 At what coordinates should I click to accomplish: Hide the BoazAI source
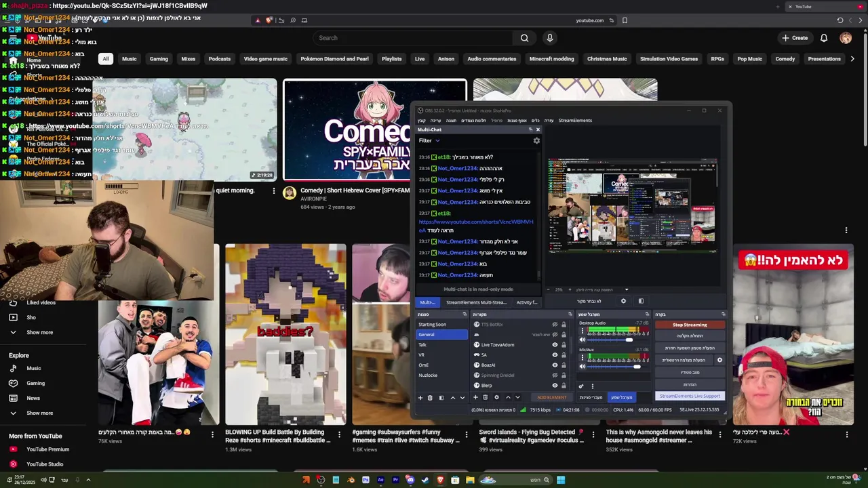point(555,365)
